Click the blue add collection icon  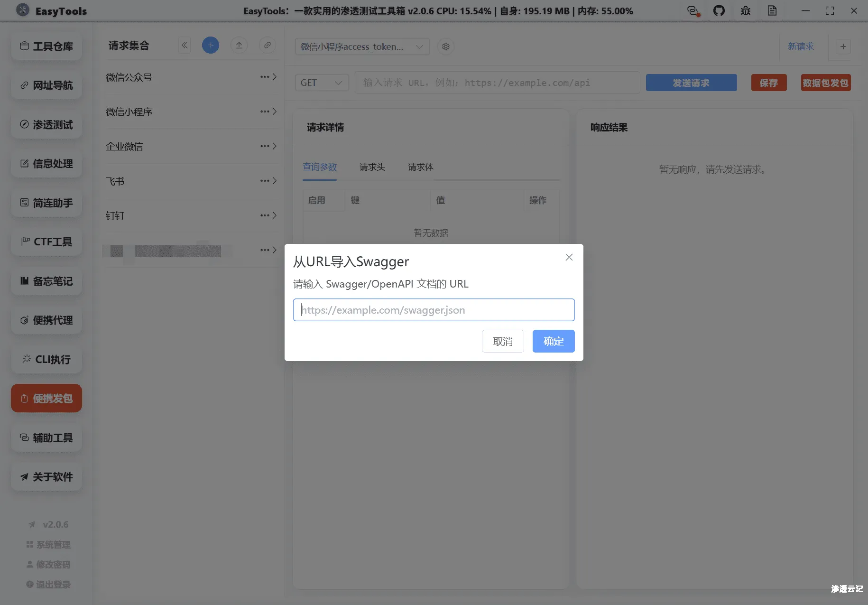[x=211, y=45]
